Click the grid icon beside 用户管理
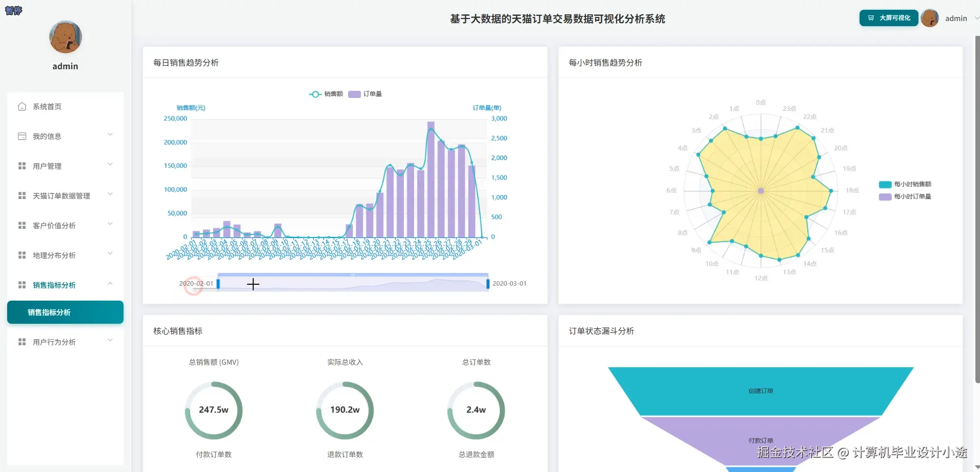The height and width of the screenshot is (472, 980). point(22,166)
